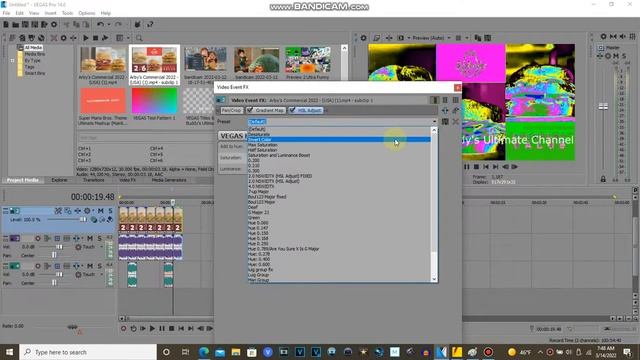The width and height of the screenshot is (640, 360).
Task: Click the magnifier search icon in Project Media
Action: point(139,38)
